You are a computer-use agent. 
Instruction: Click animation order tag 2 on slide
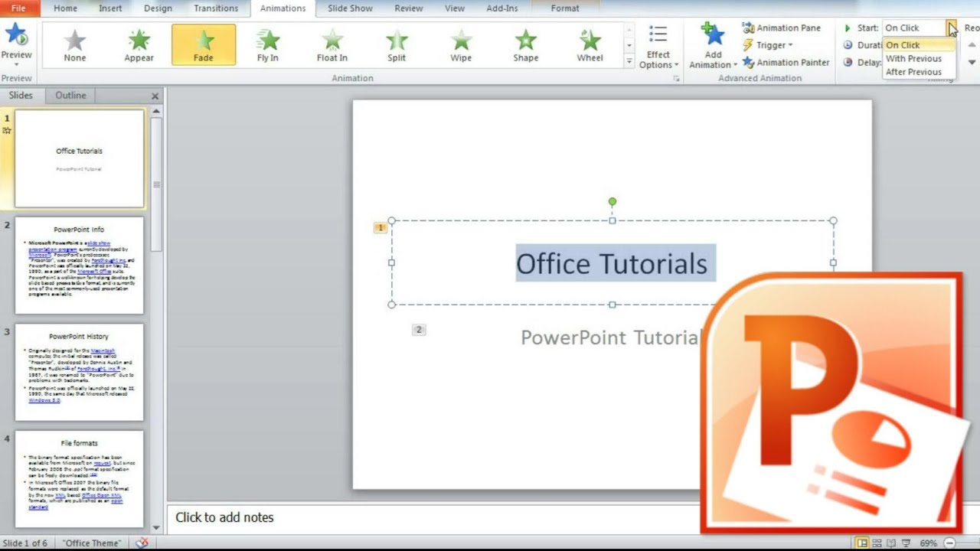coord(418,330)
